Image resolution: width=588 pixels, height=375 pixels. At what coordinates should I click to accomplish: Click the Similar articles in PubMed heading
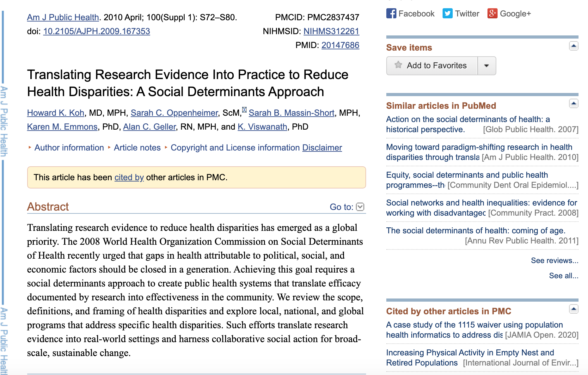(x=441, y=106)
